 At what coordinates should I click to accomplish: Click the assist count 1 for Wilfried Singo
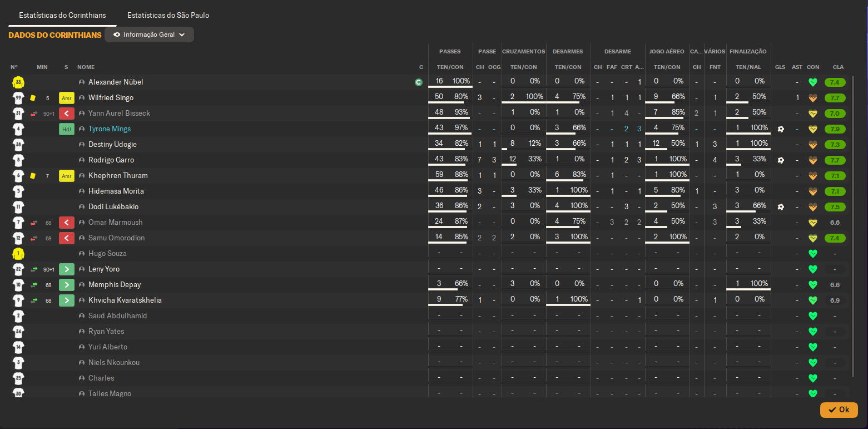(x=797, y=98)
